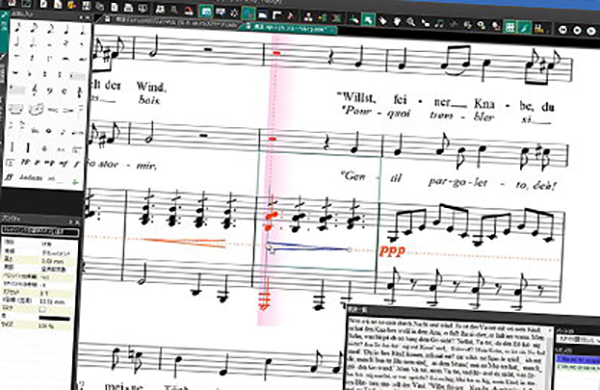Click the hierarchy tree toolbar icon

307,16
